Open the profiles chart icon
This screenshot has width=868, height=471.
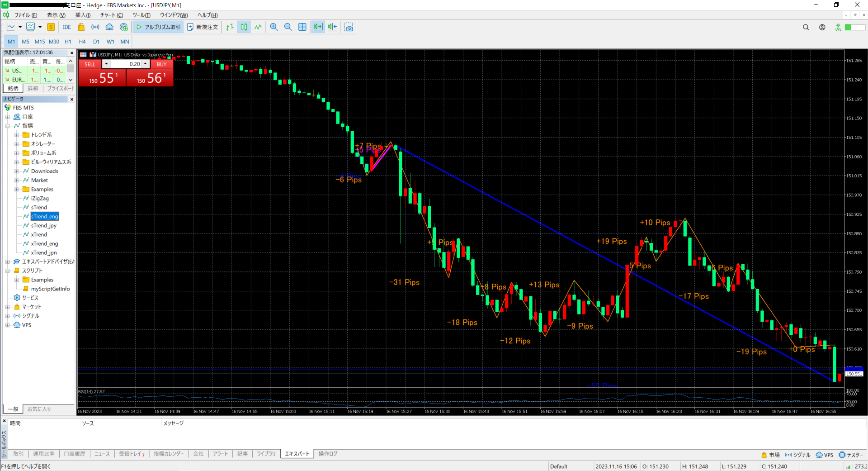[x=30, y=27]
